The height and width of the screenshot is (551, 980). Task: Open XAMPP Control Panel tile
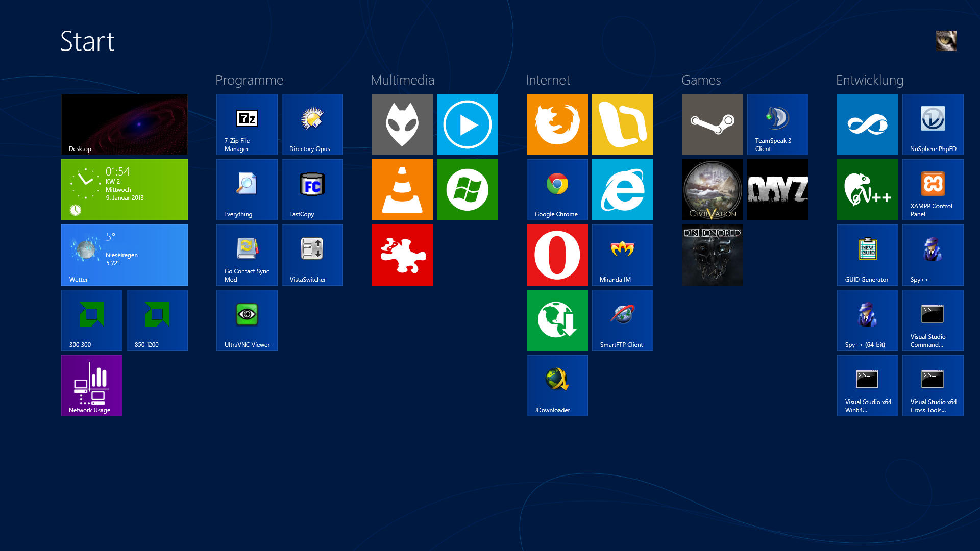coord(933,190)
